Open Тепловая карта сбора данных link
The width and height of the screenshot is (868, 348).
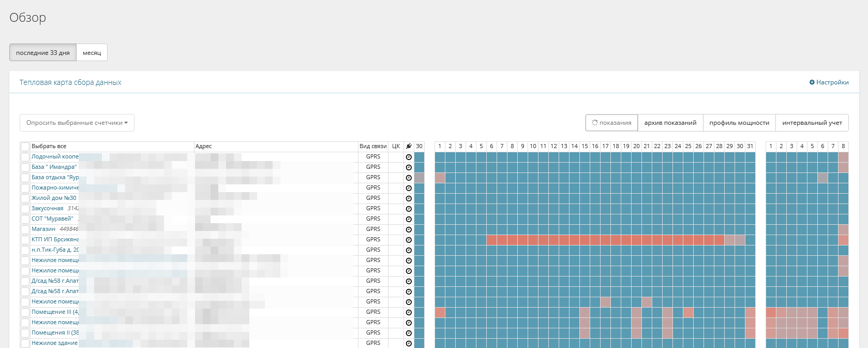[70, 82]
